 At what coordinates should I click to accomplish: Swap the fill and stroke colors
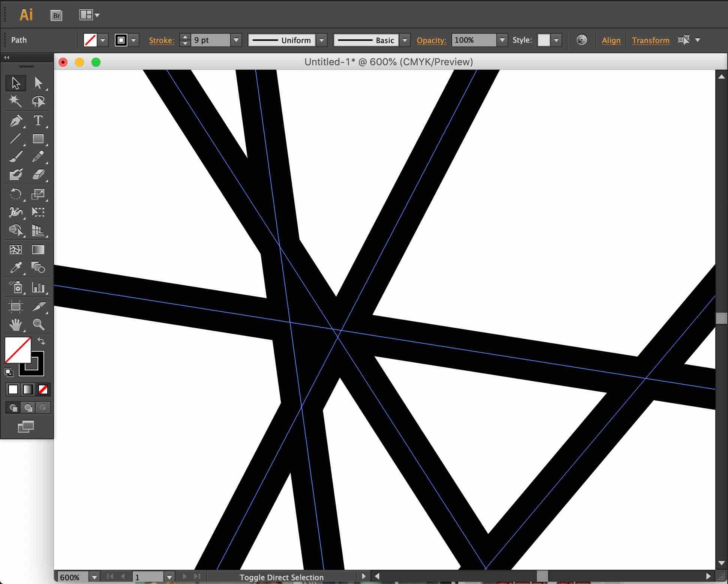pyautogui.click(x=41, y=341)
